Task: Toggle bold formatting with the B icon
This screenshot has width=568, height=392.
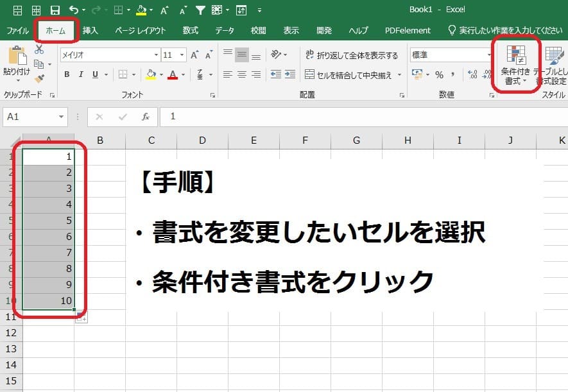Action: tap(67, 74)
